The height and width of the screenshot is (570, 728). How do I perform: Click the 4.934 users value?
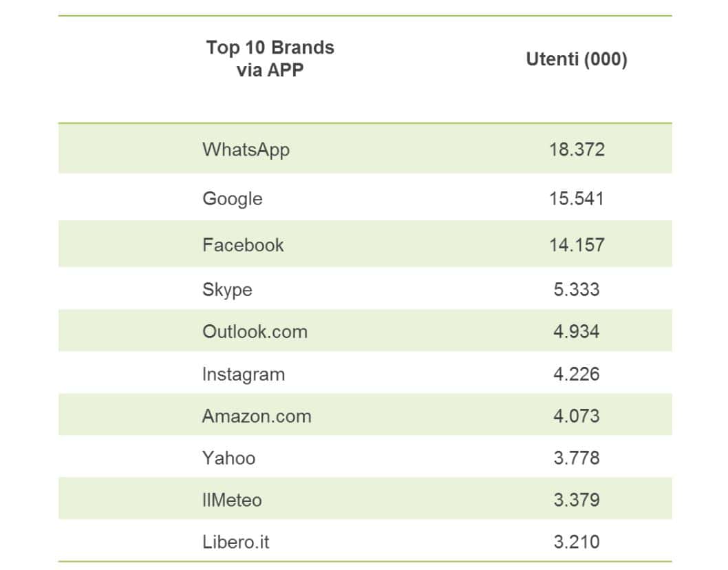577,331
